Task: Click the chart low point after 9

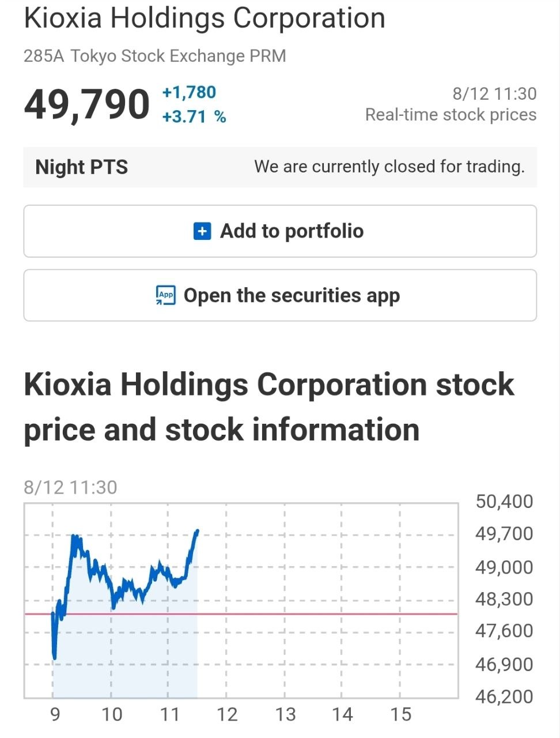Action: coord(55,657)
